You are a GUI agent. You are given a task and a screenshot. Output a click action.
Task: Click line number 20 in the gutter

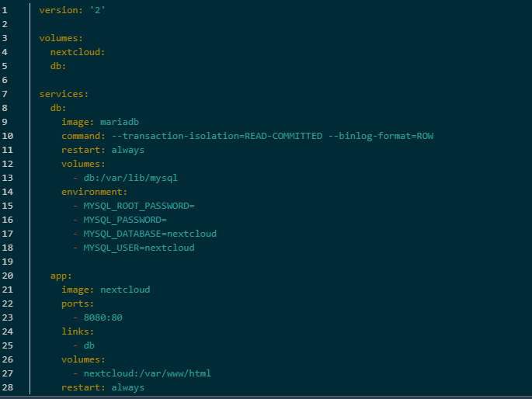tap(8, 276)
